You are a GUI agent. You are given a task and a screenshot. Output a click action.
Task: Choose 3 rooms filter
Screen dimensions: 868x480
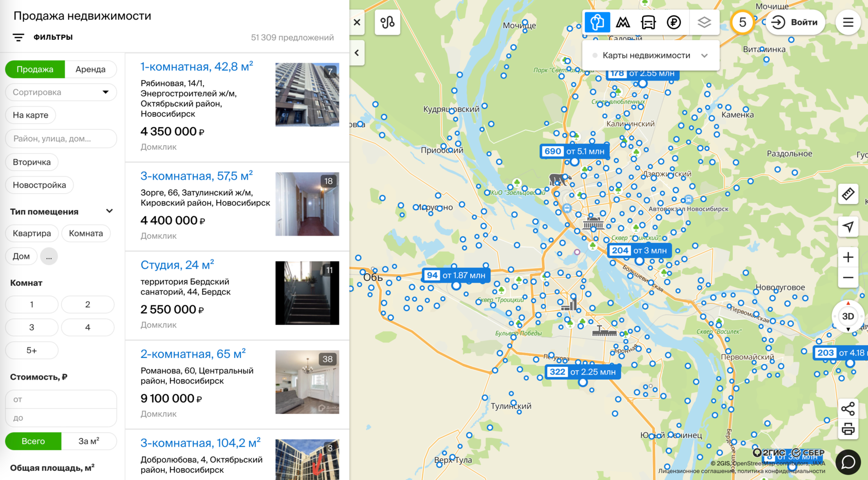point(32,328)
